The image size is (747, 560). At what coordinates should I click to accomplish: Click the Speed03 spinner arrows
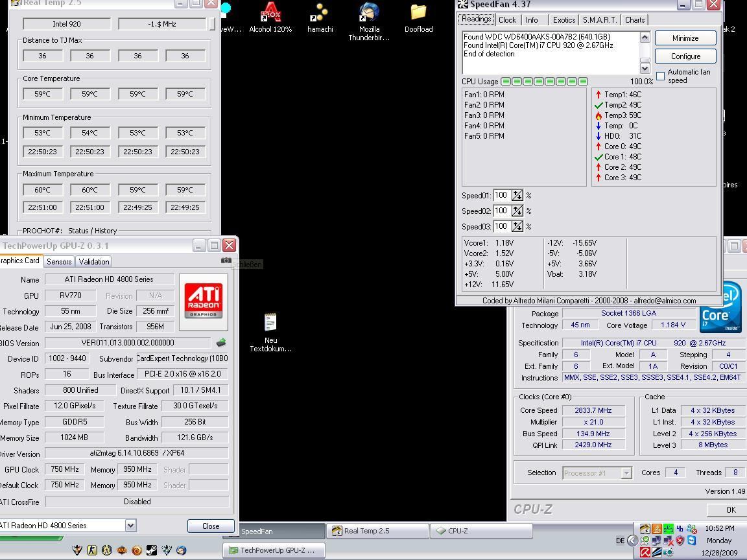click(517, 226)
